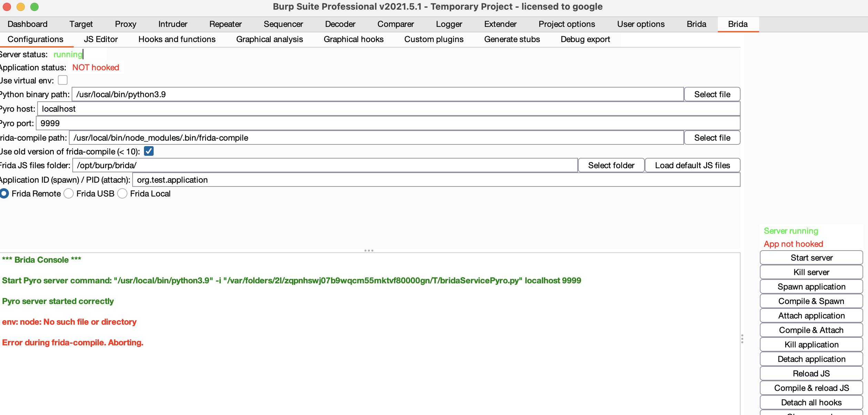The image size is (868, 415).
Task: Switch to JS Editor sub-tab
Action: click(101, 39)
